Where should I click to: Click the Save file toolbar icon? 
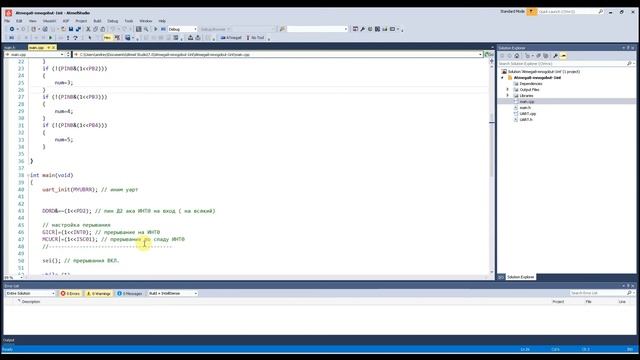click(x=71, y=29)
